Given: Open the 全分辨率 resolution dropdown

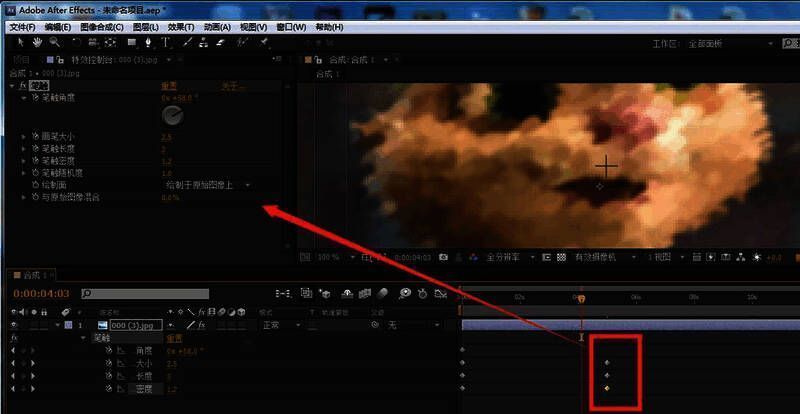Looking at the screenshot, I should click(509, 257).
